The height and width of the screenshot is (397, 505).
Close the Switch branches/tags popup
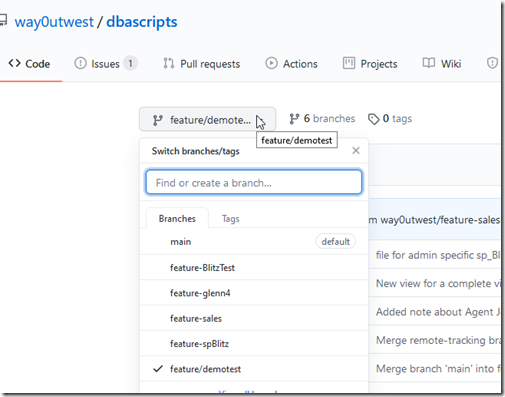[356, 151]
